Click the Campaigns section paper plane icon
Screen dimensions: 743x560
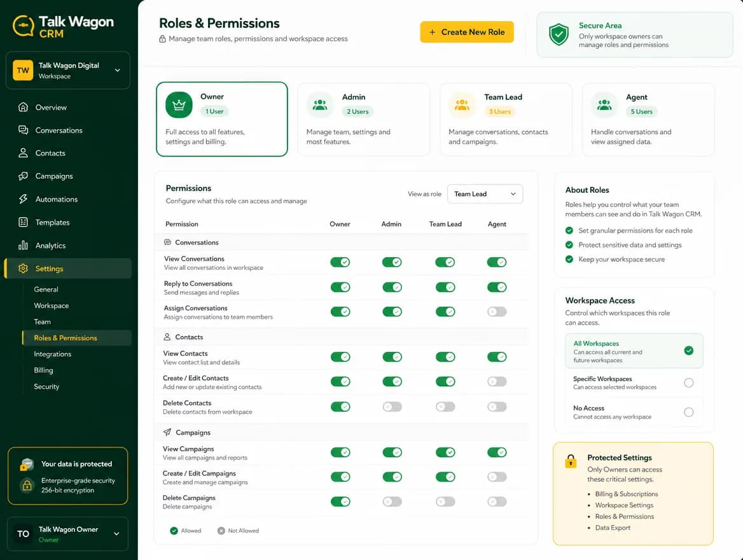coord(167,433)
